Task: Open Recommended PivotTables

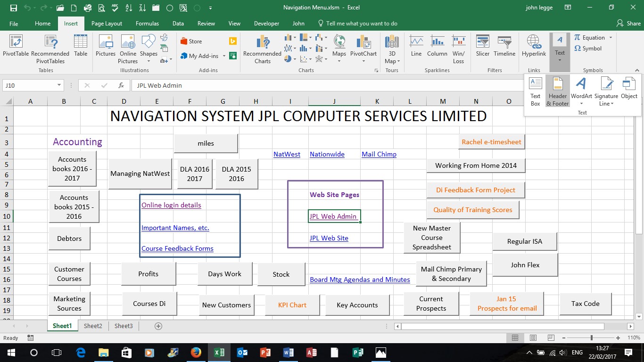Action: 50,49
